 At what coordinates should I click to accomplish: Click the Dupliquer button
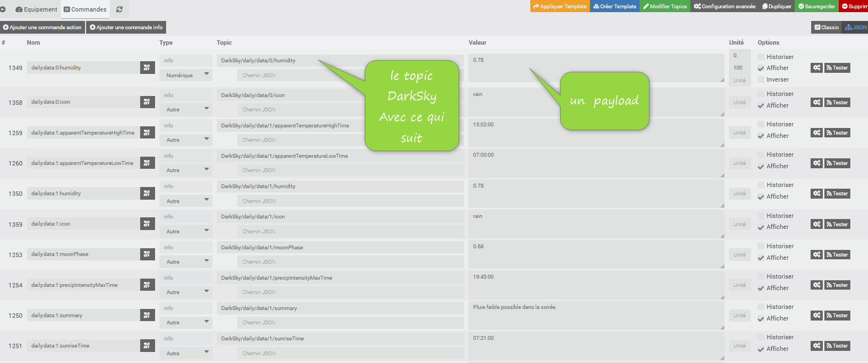776,6
